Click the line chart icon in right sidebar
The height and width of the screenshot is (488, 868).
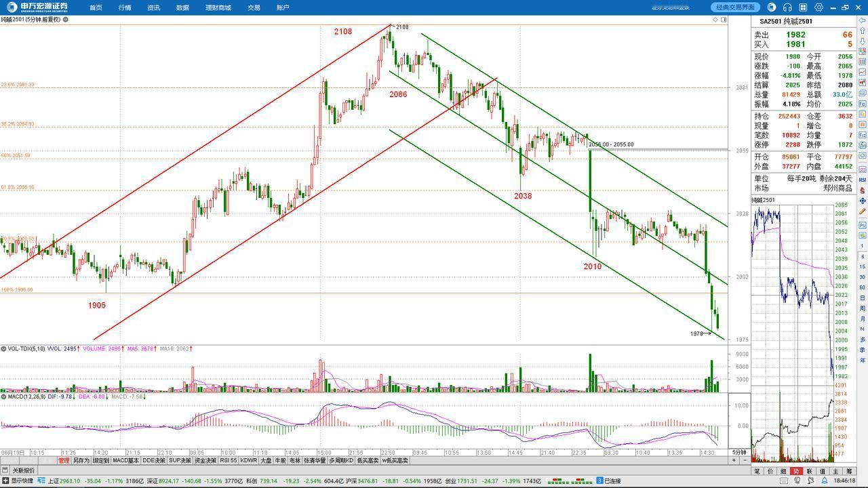click(x=862, y=72)
